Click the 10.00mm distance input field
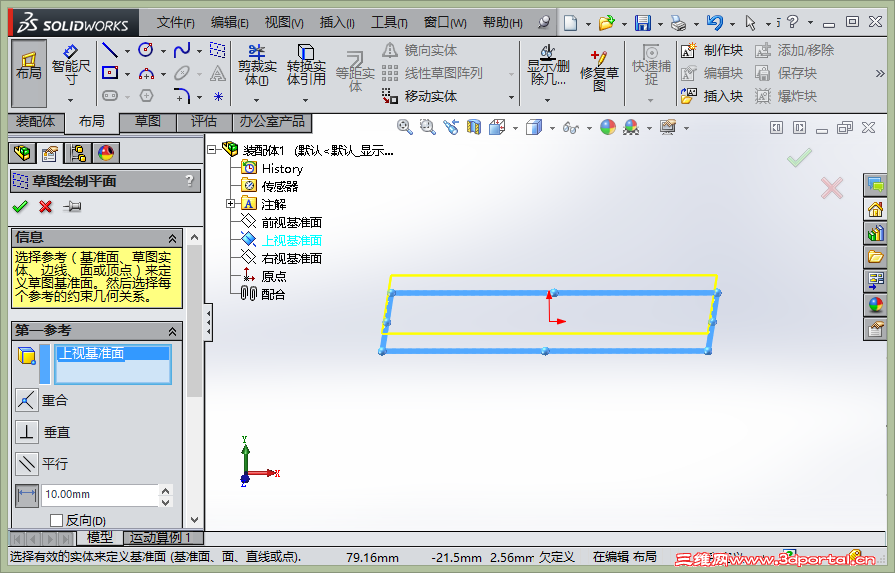This screenshot has width=895, height=573. (x=100, y=495)
